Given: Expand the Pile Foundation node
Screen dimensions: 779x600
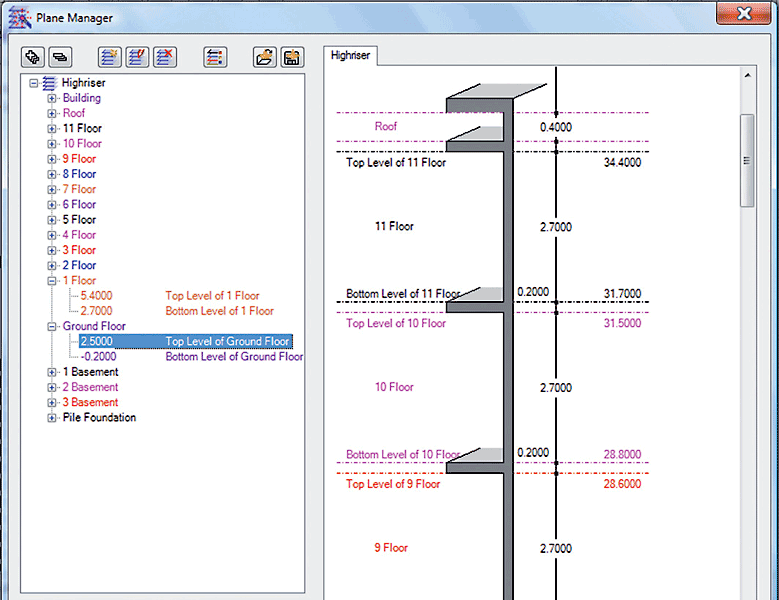Looking at the screenshot, I should 52,418.
